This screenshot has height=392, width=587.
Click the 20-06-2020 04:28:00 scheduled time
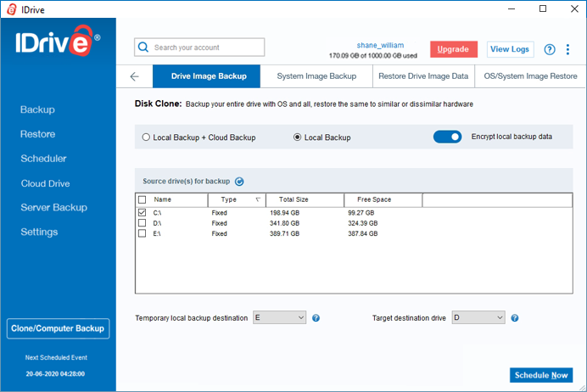55,373
